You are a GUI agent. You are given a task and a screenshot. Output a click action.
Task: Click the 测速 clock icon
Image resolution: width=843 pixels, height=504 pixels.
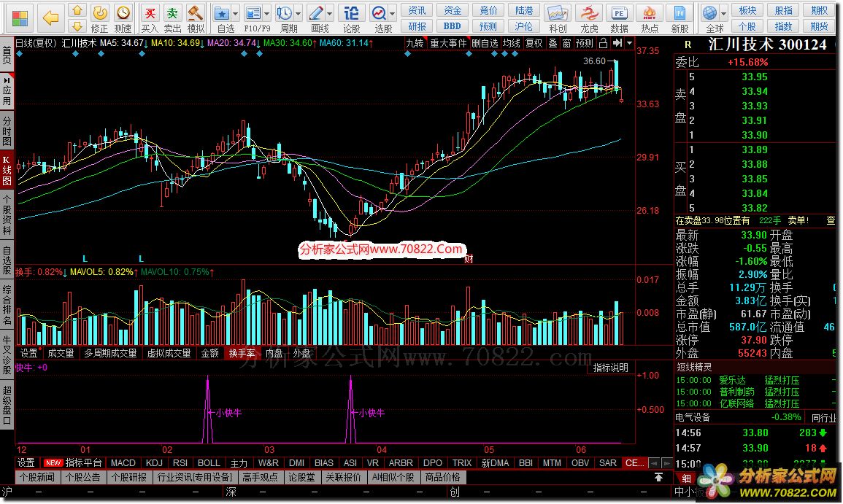(x=123, y=19)
